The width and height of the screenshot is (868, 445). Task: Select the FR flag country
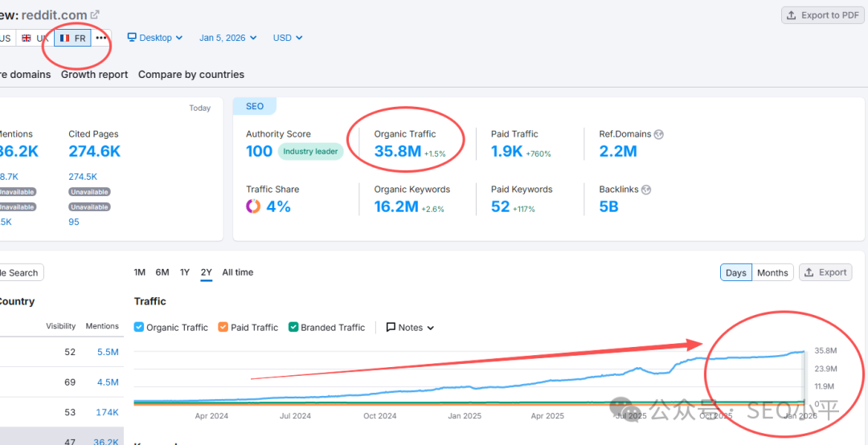click(73, 38)
